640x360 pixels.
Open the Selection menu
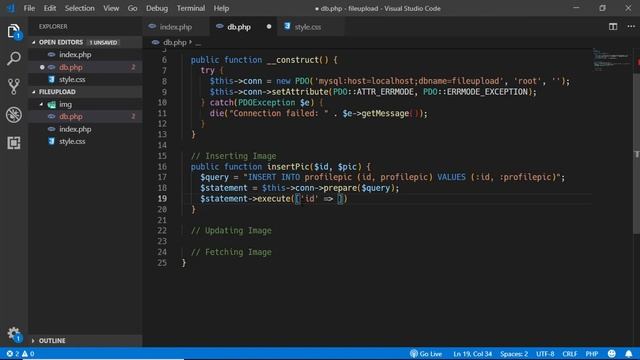tap(80, 8)
